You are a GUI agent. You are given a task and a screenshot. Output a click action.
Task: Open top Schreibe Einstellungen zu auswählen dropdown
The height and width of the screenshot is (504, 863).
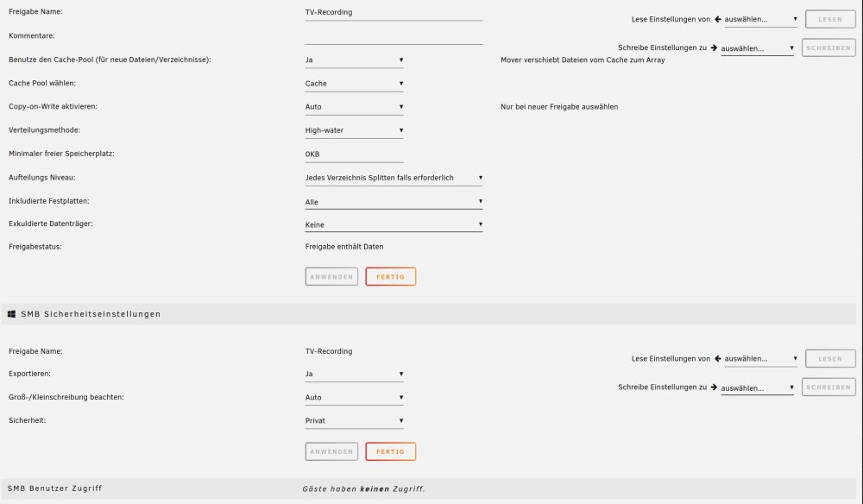pyautogui.click(x=758, y=48)
